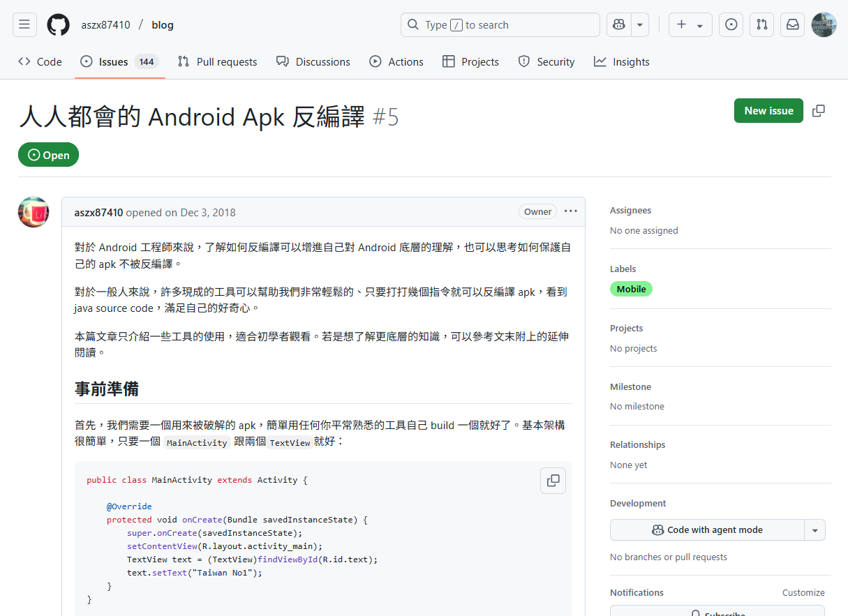
Task: Open aszx87410 owner link in breadcrumb
Action: click(105, 25)
